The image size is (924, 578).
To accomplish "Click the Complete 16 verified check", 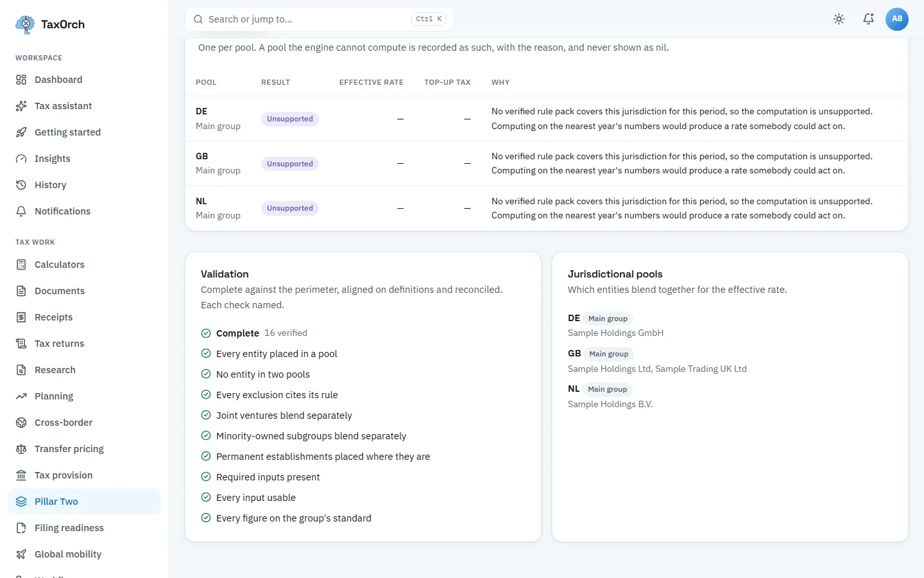I will (x=254, y=333).
